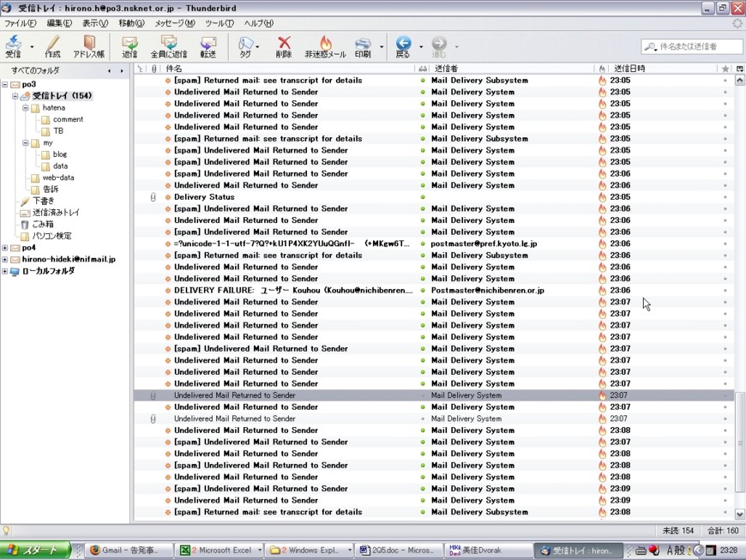Image resolution: width=746 pixels, height=560 pixels.
Task: Toggle read dot on Postmaster@nichibenren.or.jp message
Action: click(x=423, y=290)
